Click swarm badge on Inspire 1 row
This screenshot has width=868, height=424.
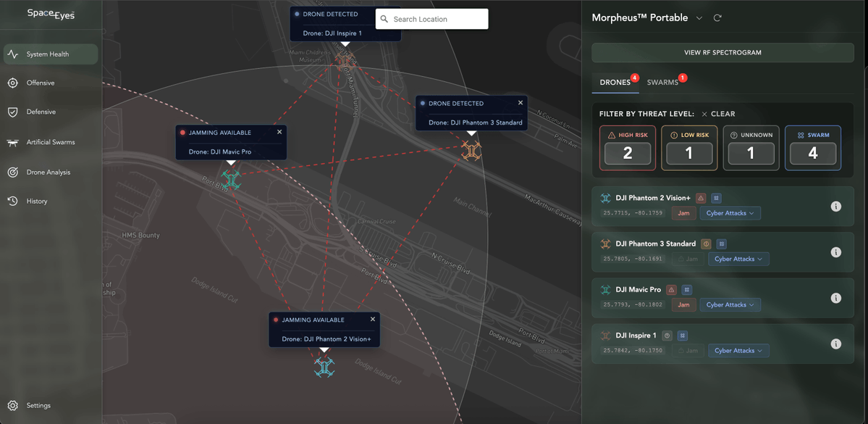683,336
